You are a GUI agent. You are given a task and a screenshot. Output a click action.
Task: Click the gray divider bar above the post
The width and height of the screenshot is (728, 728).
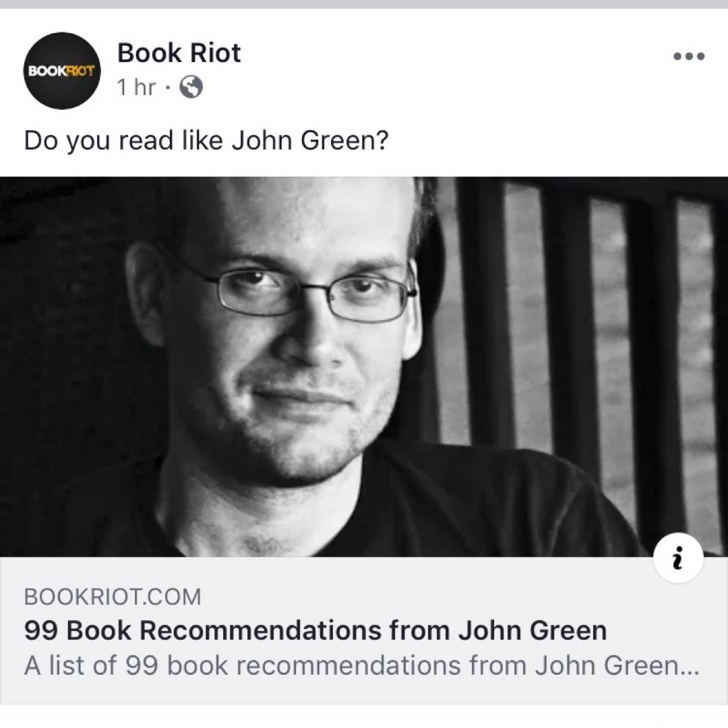[x=364, y=4]
